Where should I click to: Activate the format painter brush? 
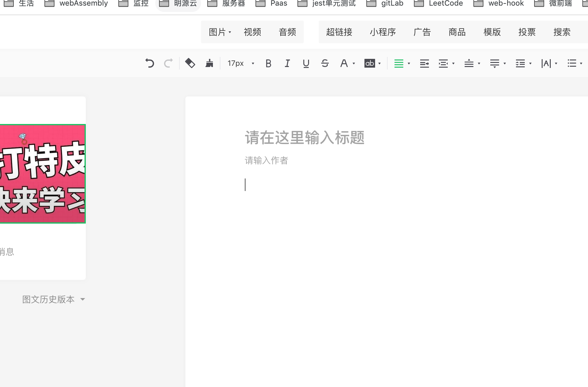pyautogui.click(x=209, y=63)
